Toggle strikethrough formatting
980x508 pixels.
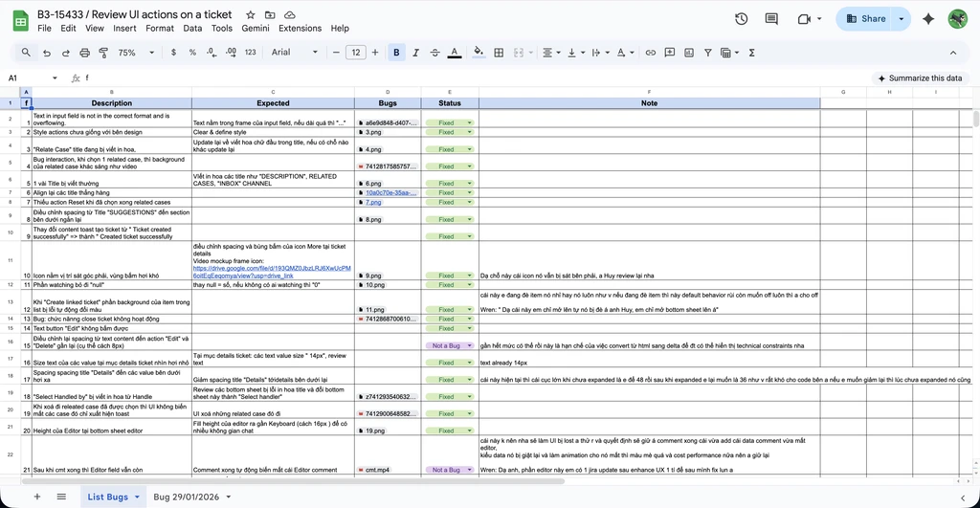(435, 53)
